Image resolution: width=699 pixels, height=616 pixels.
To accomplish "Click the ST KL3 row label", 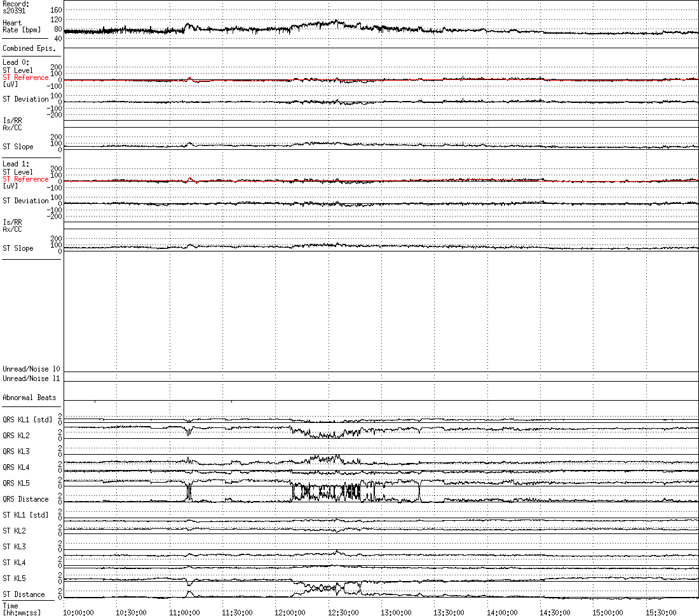I will [x=15, y=547].
